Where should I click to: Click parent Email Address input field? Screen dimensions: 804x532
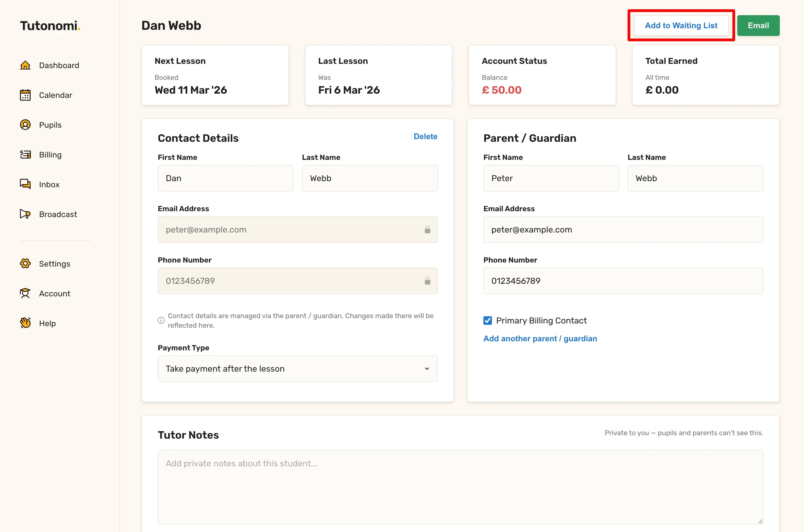[x=623, y=230]
